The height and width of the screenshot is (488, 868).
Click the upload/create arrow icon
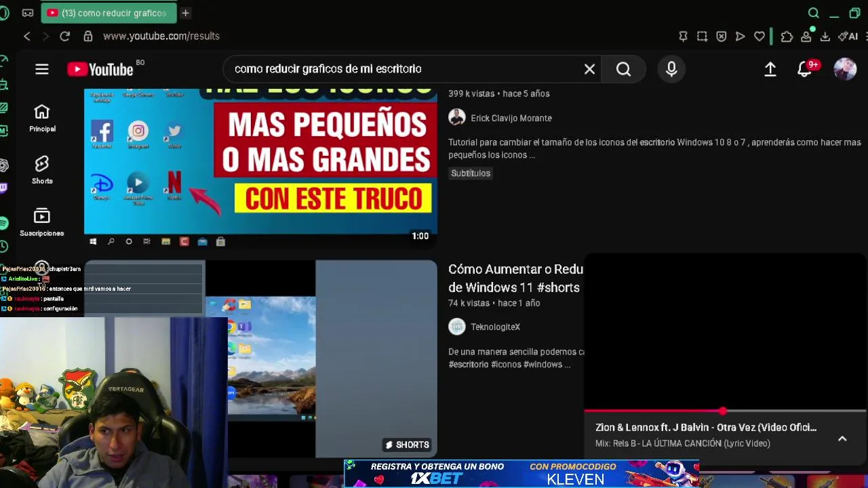[770, 69]
